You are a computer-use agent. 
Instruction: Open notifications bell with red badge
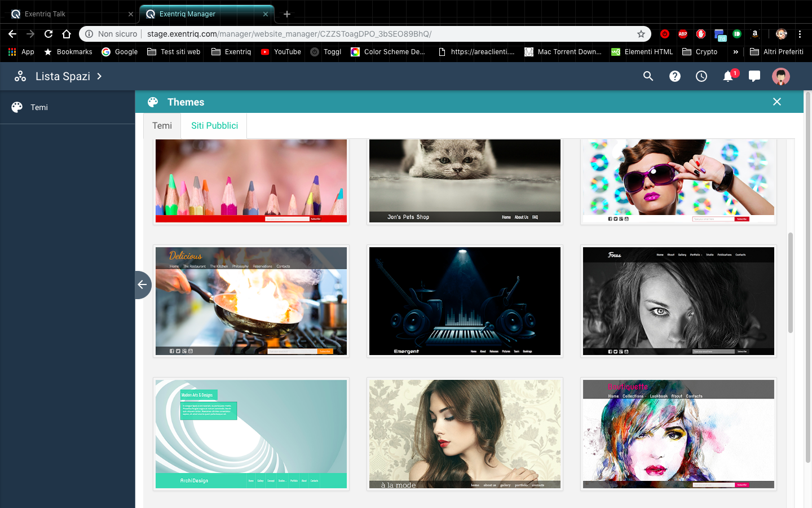tap(728, 76)
